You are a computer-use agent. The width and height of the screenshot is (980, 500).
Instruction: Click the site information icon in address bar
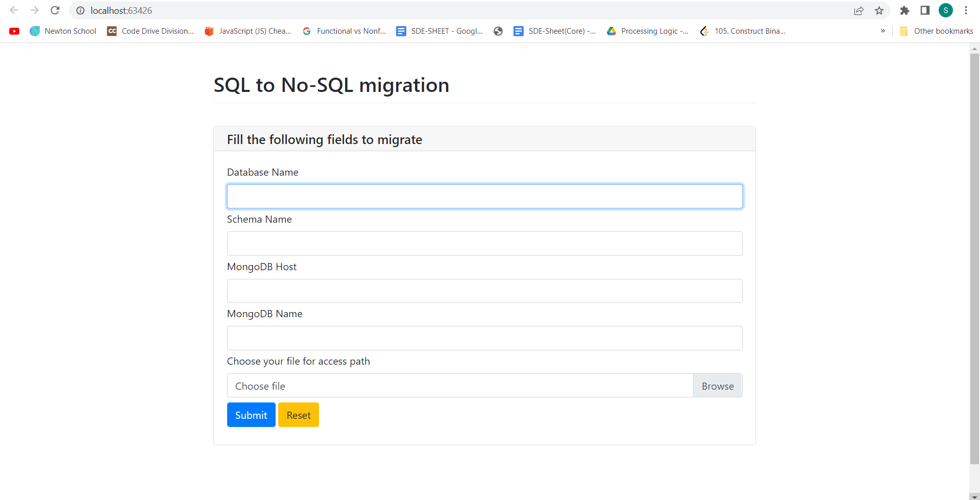(80, 10)
